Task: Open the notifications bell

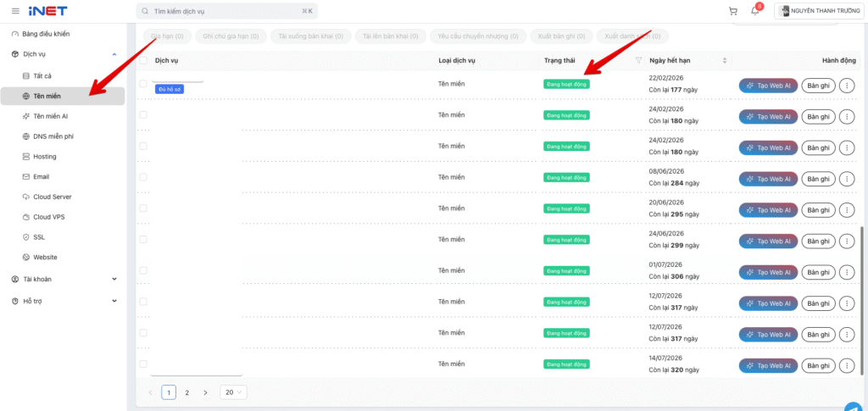Action: point(755,11)
